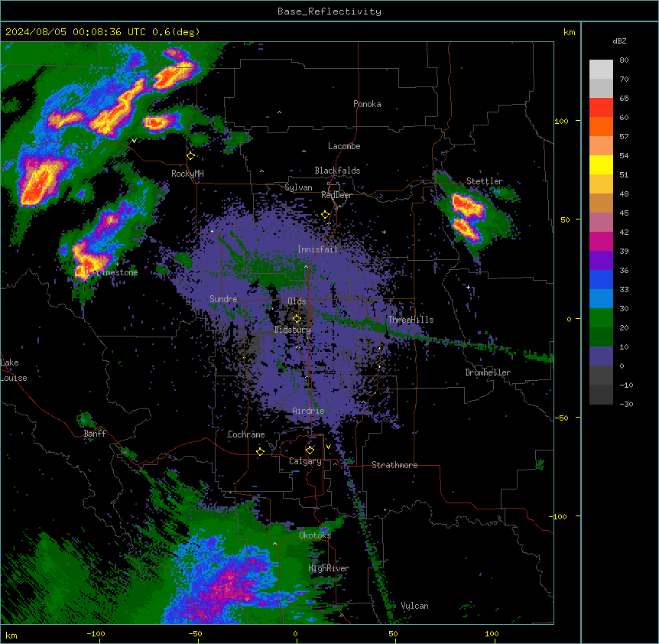The image size is (659, 644).
Task: Click the white plus marker southwest of Stettler
Action: point(468,287)
